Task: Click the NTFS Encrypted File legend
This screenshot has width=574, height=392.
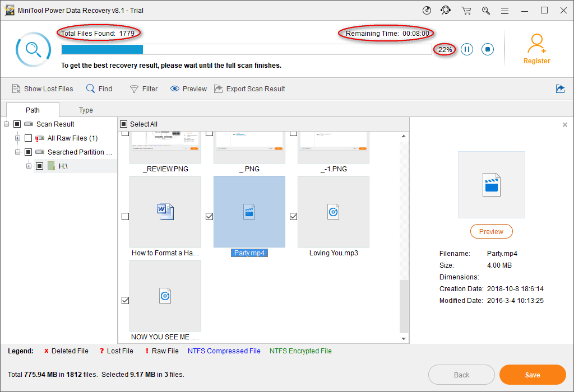Action: click(x=300, y=351)
